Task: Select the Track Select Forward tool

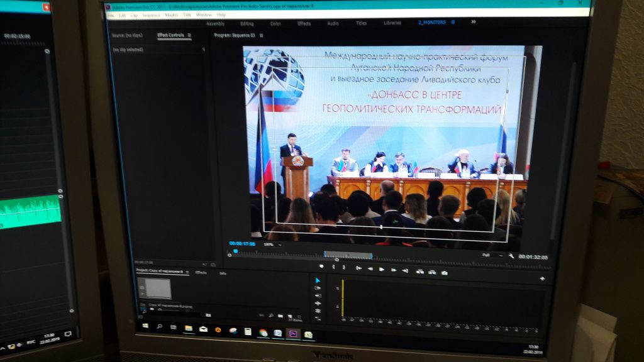Action: pos(318,288)
